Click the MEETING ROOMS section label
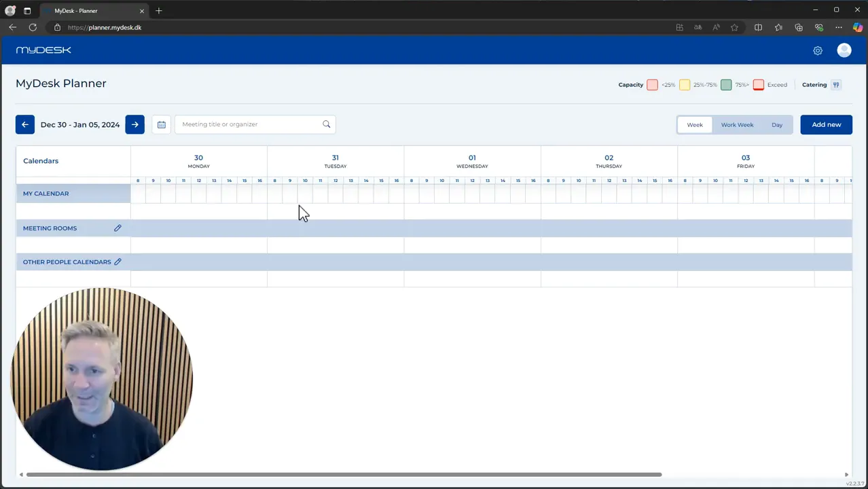The width and height of the screenshot is (868, 489). tap(50, 228)
